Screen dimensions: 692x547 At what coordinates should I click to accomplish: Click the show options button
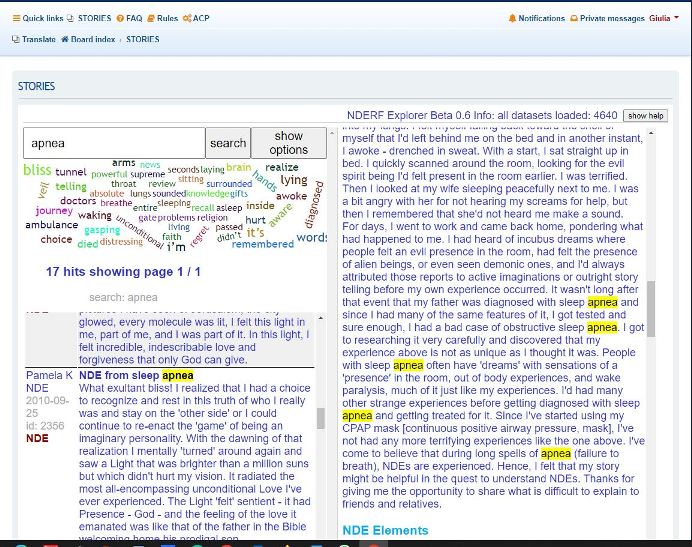pyautogui.click(x=289, y=143)
